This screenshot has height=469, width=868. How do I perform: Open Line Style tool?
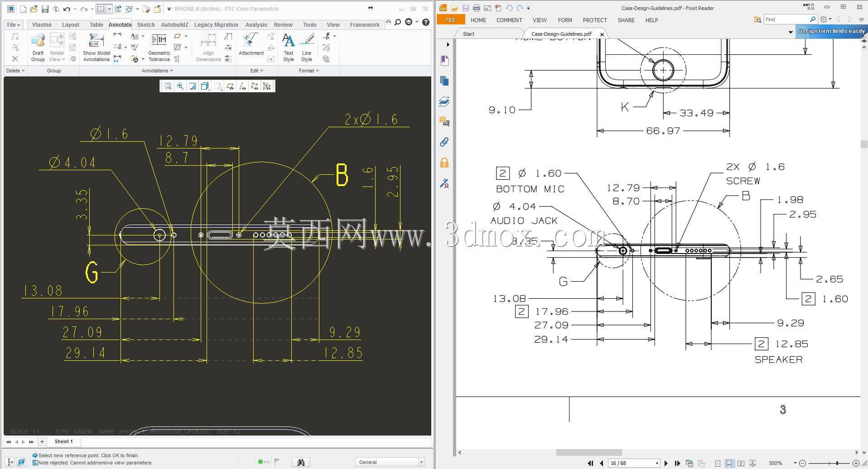pyautogui.click(x=307, y=47)
